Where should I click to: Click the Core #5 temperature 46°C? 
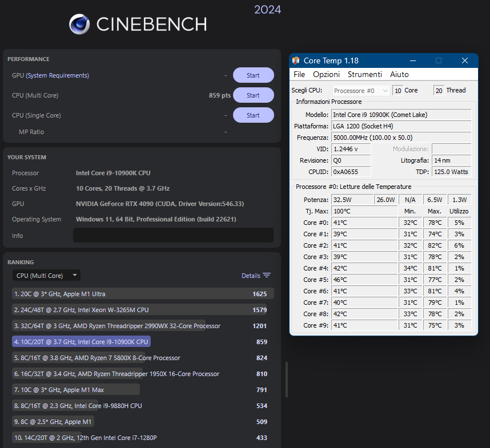pyautogui.click(x=364, y=280)
